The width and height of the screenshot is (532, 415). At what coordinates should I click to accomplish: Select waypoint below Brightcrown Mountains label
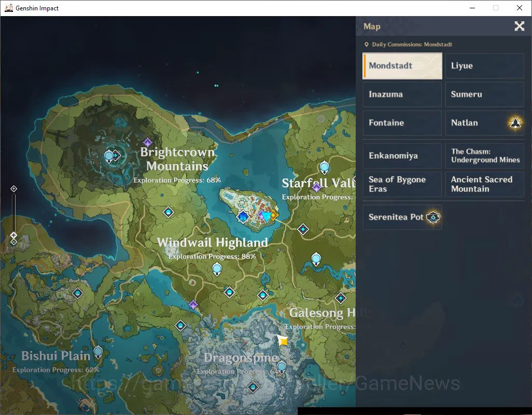[169, 213]
